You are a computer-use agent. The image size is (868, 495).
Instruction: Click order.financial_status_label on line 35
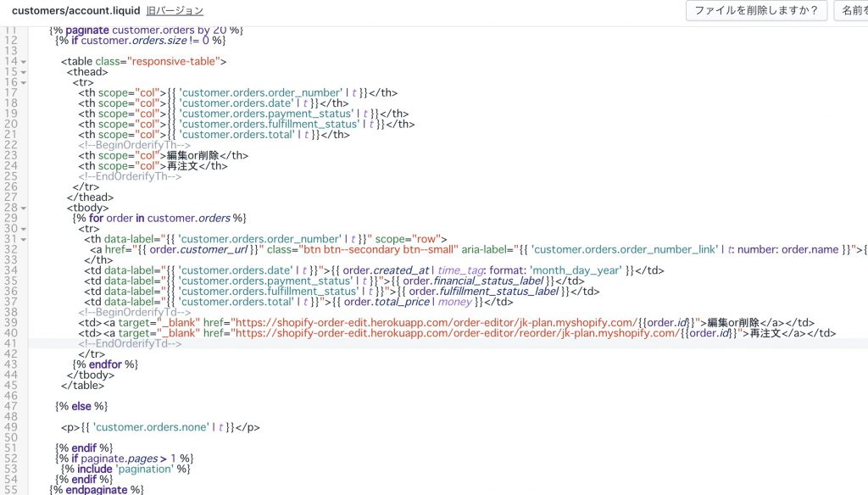tap(473, 281)
